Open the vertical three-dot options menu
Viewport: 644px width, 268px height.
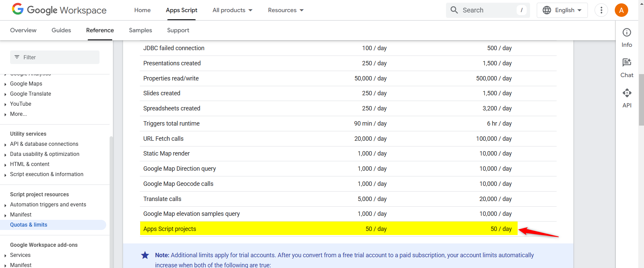(601, 10)
